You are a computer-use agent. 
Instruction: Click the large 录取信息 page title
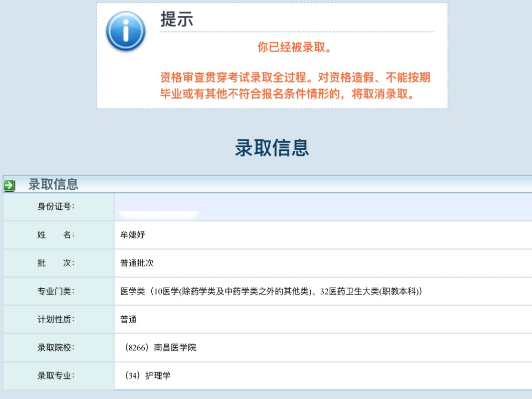click(272, 148)
